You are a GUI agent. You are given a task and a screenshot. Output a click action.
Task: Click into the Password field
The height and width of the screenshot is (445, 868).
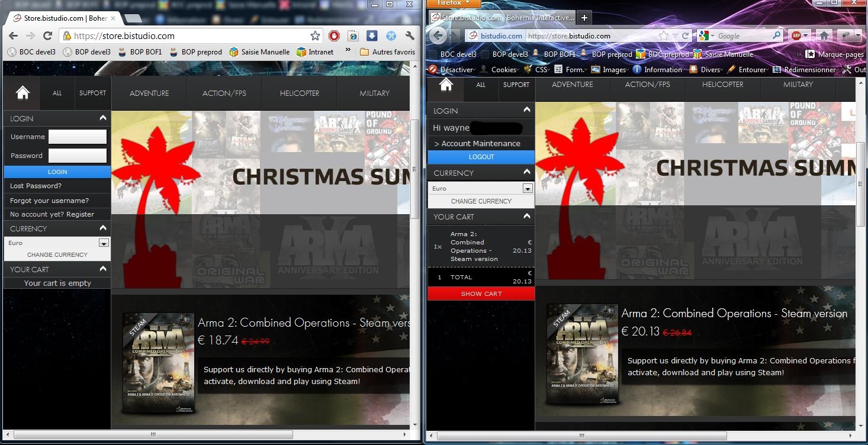(x=77, y=156)
